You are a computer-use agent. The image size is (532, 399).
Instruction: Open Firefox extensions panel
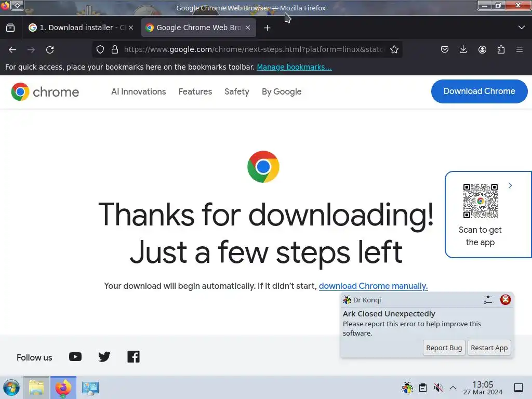[501, 49]
